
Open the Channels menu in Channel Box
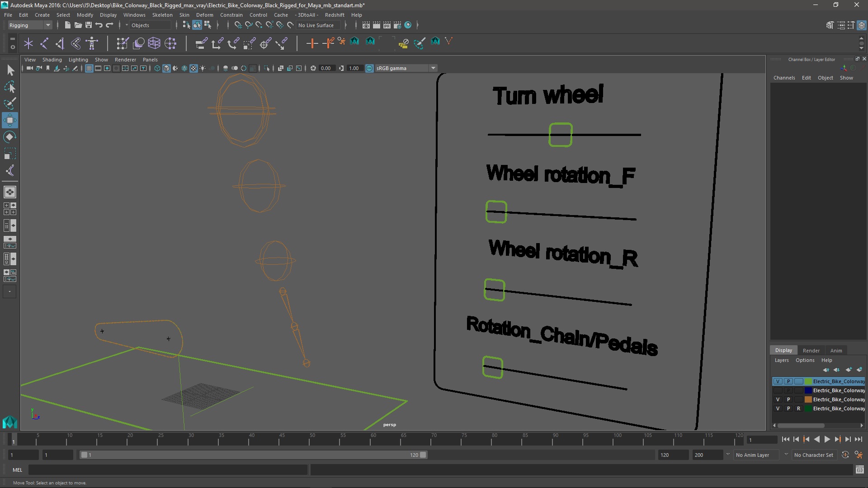coord(784,78)
